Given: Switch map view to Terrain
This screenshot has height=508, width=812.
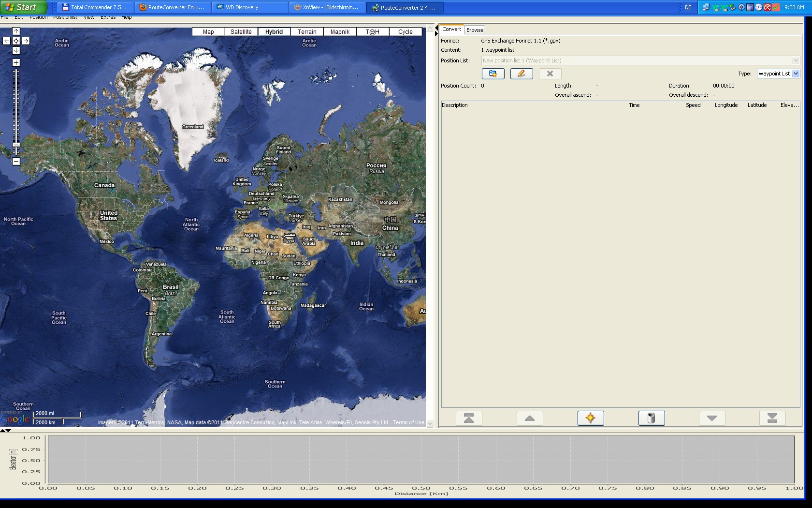Looking at the screenshot, I should click(307, 32).
